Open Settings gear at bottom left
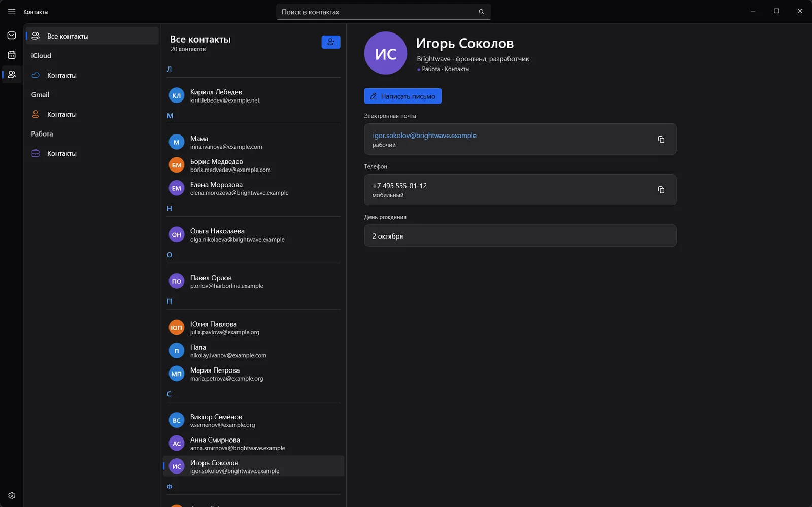Viewport: 812px width, 507px height. pos(12,496)
